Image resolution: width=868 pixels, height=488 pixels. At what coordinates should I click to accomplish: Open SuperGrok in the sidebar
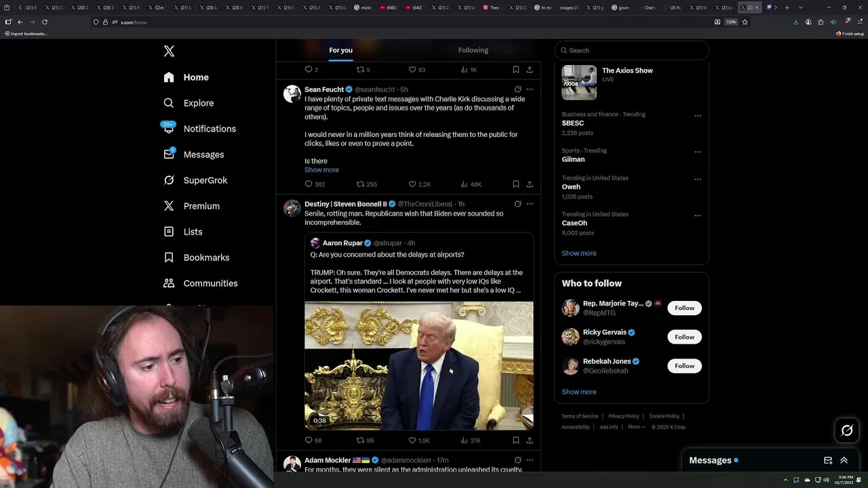pos(195,180)
